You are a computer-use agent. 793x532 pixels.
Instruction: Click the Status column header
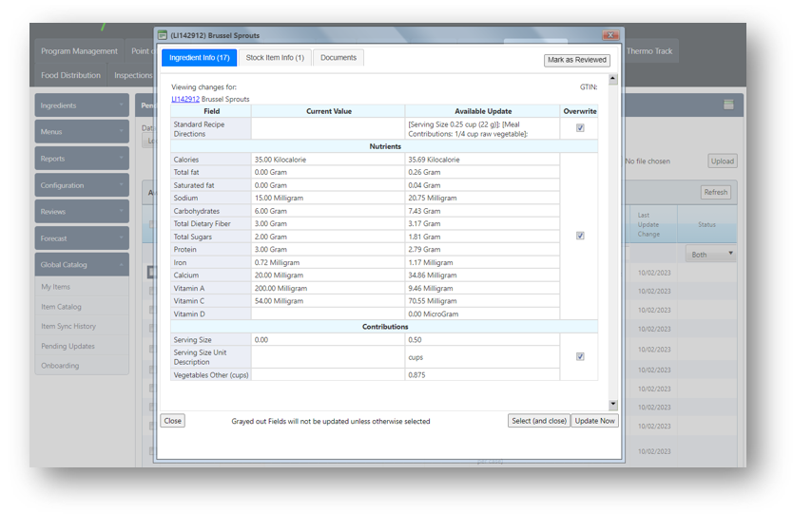(706, 224)
